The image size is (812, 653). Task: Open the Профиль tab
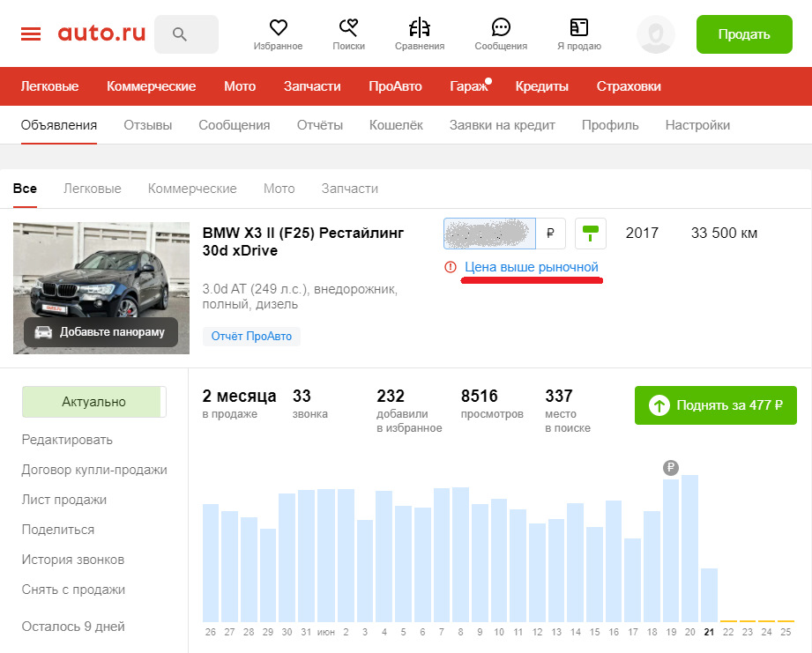click(610, 125)
